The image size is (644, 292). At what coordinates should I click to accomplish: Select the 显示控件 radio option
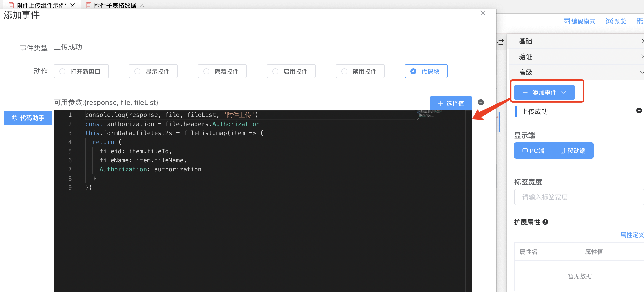pyautogui.click(x=153, y=71)
